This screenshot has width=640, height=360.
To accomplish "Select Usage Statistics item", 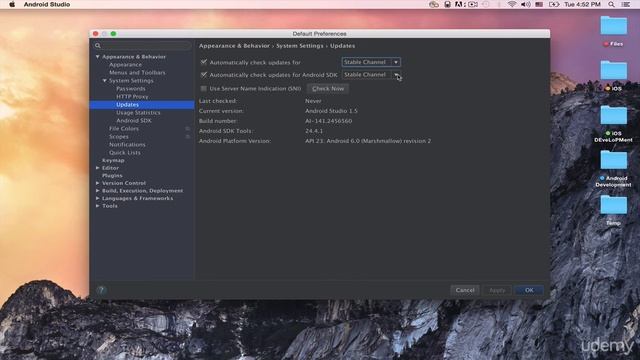I will pyautogui.click(x=138, y=113).
